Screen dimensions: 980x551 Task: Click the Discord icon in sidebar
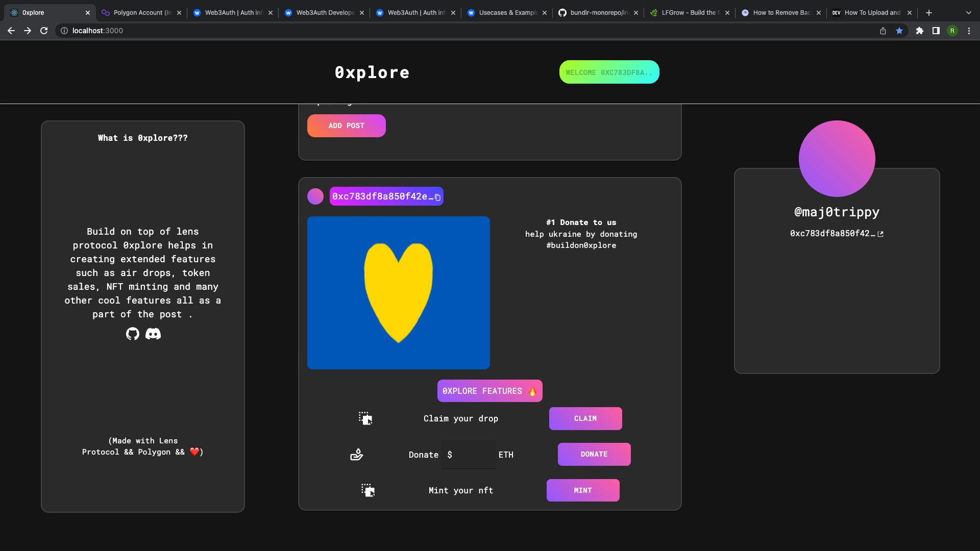[x=153, y=333]
